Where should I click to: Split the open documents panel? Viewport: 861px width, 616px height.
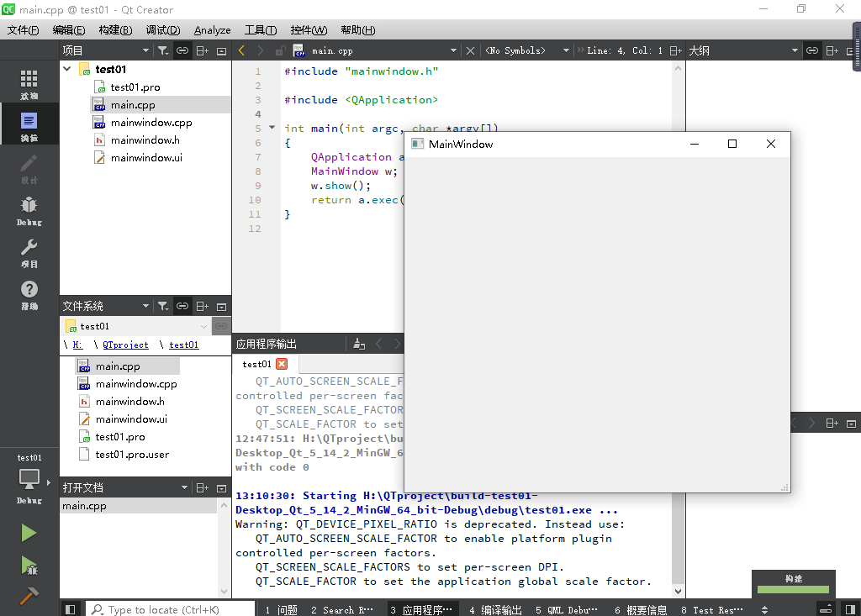pos(202,487)
